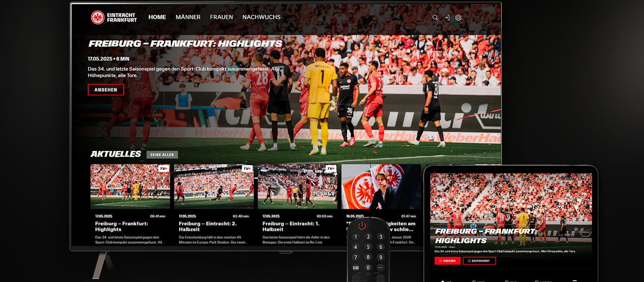
Task: Click description 'Die Entscheidung fällt in den zweiten 45'
Action: coord(212,240)
